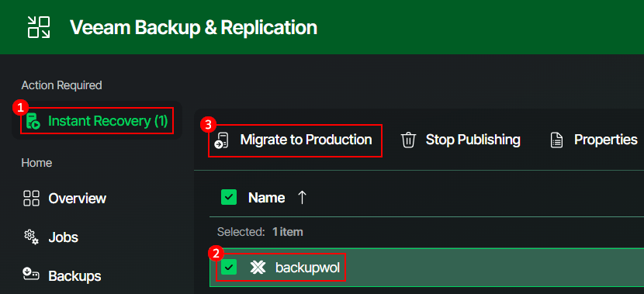This screenshot has width=644, height=294.
Task: Open Properties from the toolbar
Action: click(594, 140)
